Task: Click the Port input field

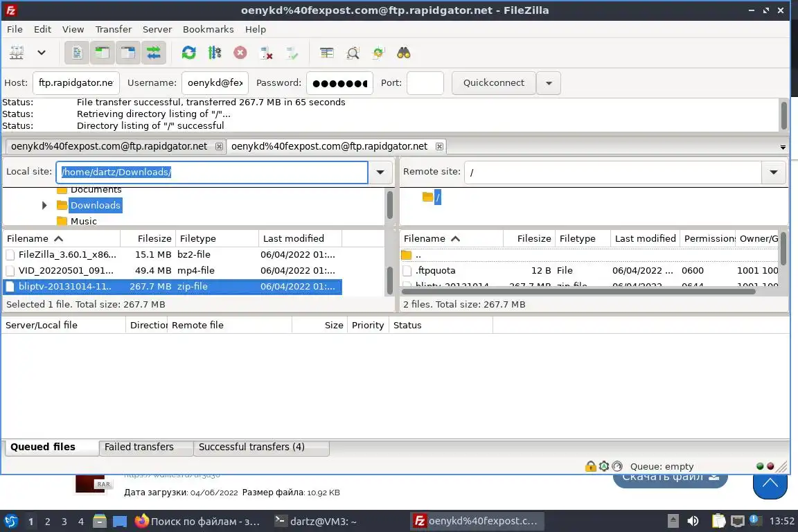Action: [425, 83]
